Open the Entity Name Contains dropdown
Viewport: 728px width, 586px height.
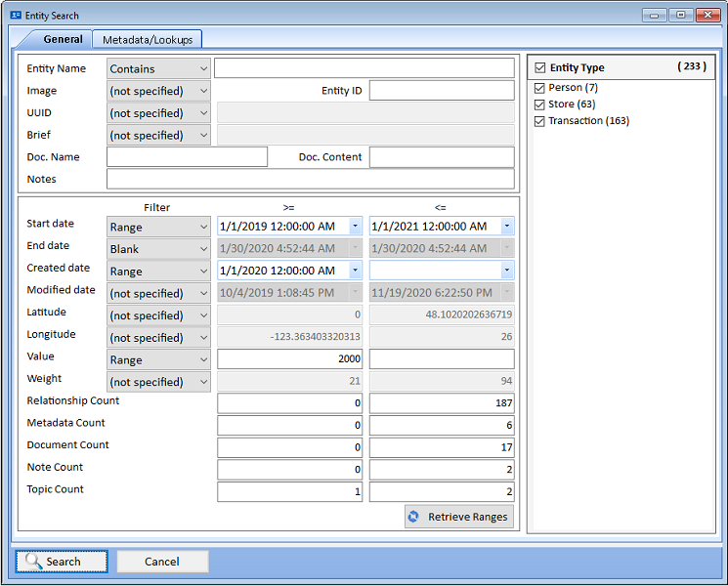(158, 68)
